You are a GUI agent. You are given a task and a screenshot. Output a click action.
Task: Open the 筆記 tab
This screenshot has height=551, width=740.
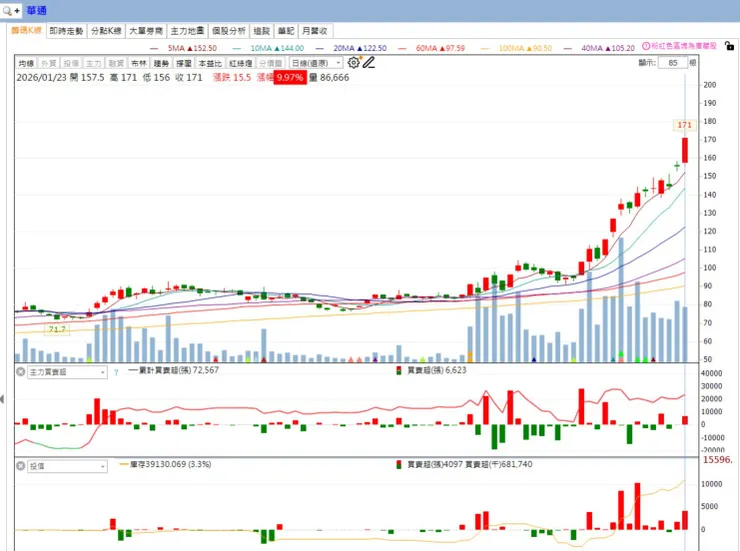[x=286, y=31]
